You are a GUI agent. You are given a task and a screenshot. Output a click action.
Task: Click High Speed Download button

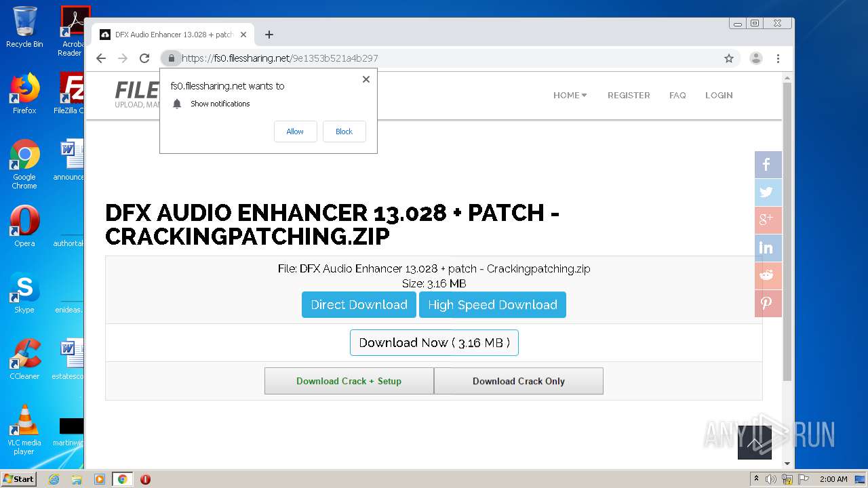click(x=492, y=305)
